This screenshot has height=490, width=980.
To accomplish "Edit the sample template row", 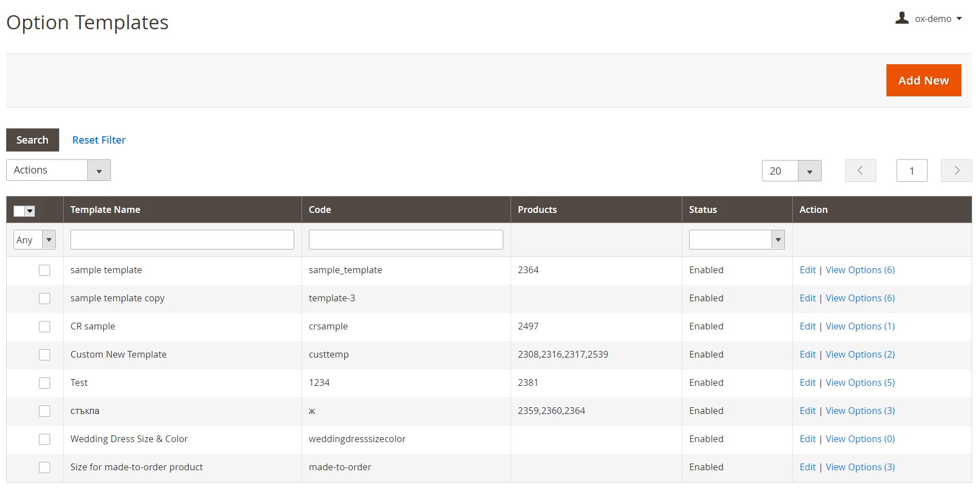I will pos(808,270).
